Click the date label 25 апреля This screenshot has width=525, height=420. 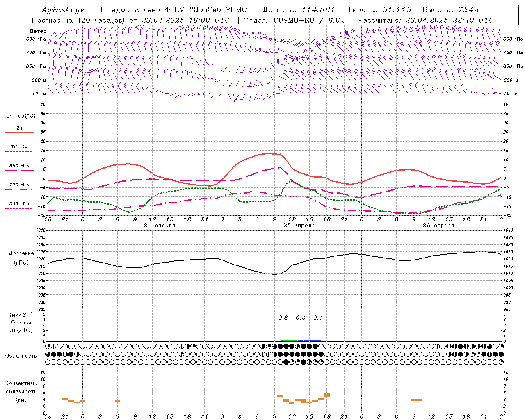[x=299, y=226]
